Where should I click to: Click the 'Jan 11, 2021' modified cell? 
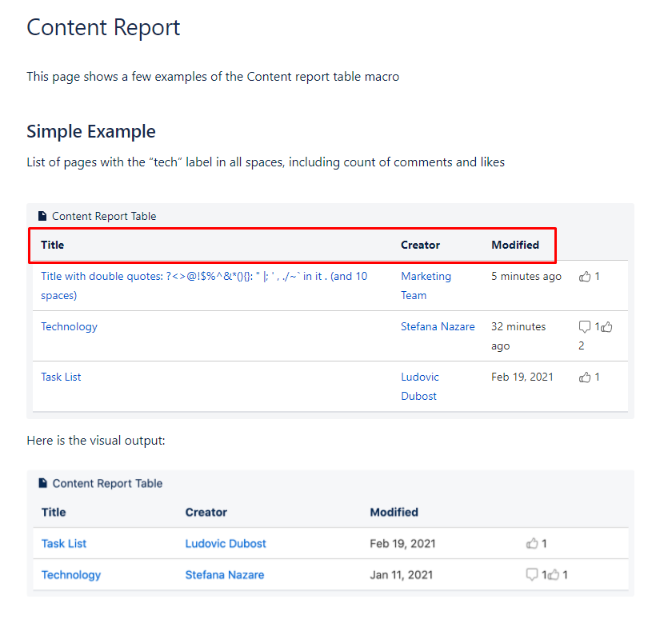pyautogui.click(x=401, y=575)
